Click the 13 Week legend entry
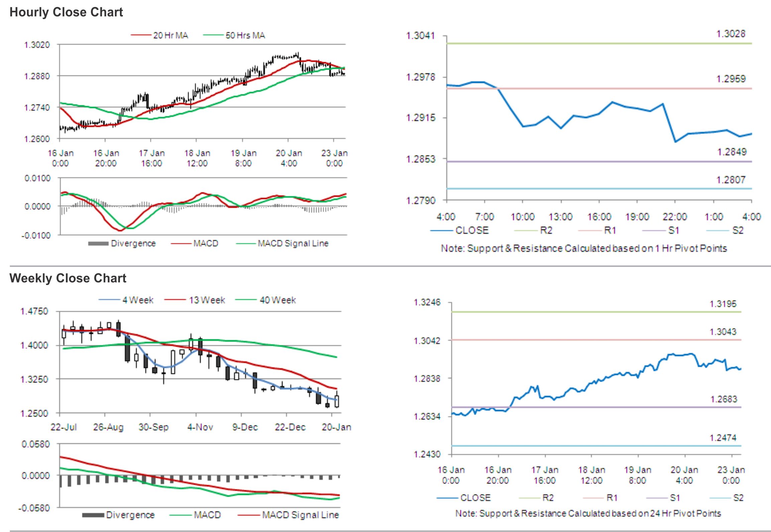Image resolution: width=771 pixels, height=532 pixels. (x=195, y=300)
